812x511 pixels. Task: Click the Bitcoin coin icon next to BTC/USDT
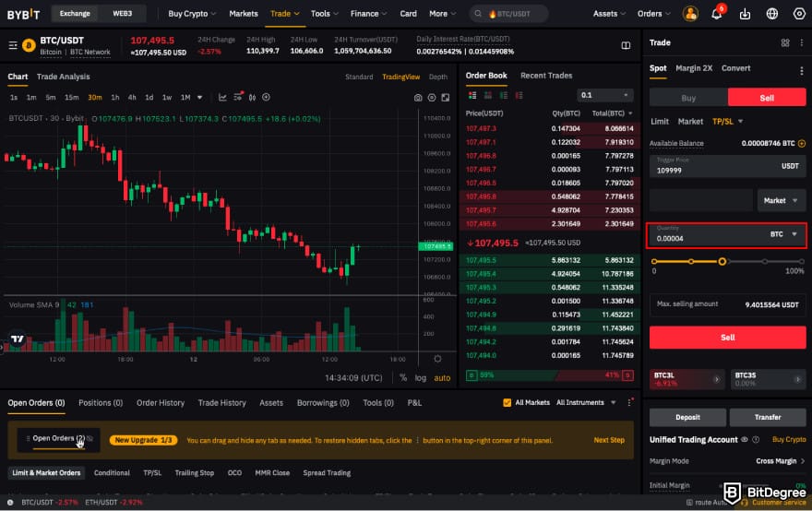pos(29,46)
